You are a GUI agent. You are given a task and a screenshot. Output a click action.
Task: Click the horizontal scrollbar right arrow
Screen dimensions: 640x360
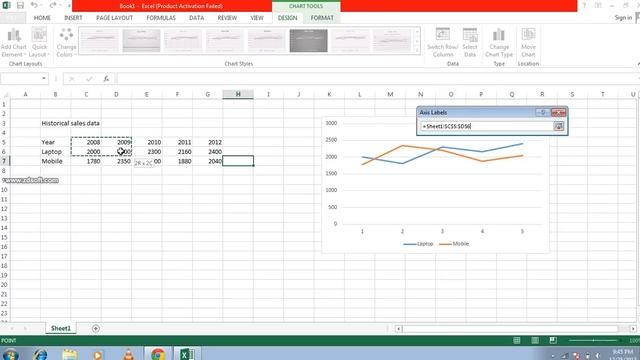(x=633, y=329)
